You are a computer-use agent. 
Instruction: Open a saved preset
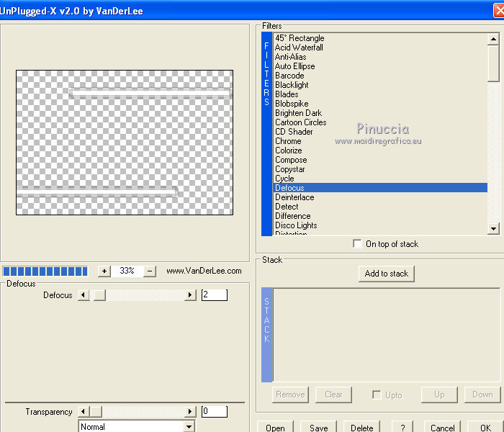(x=275, y=427)
